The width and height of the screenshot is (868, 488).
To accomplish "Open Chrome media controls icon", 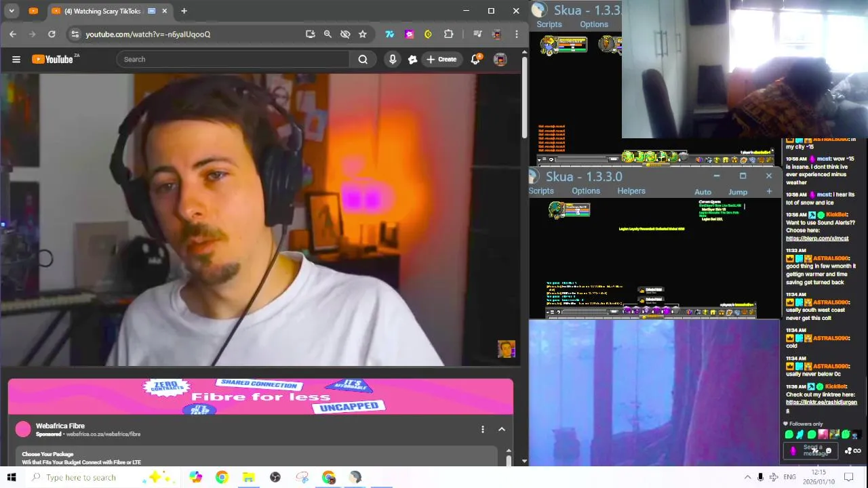I will click(x=477, y=34).
